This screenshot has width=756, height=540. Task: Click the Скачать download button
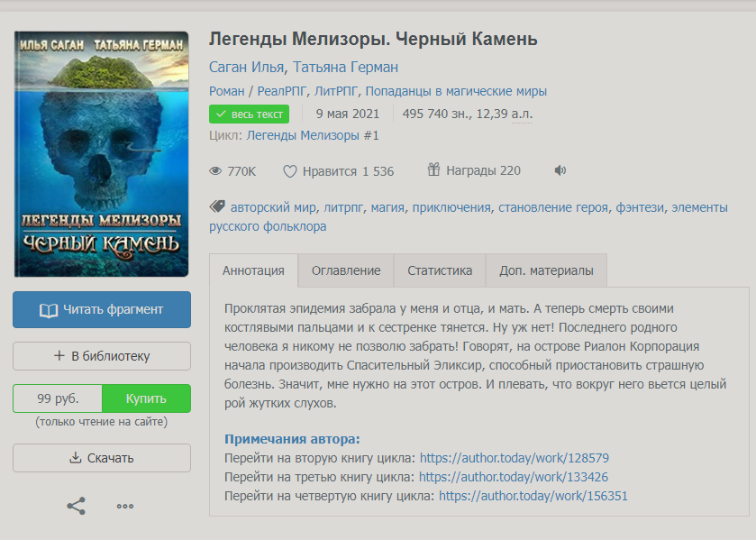pos(102,458)
